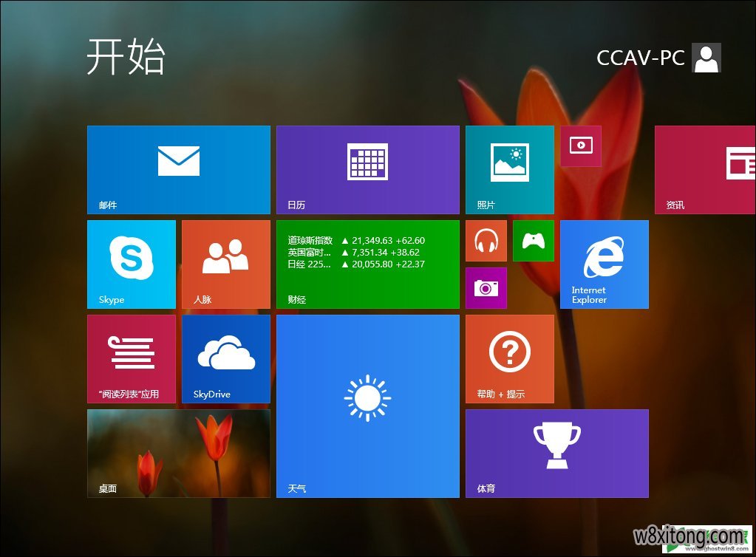Open the Weather (天气) tile
756x557 pixels.
pyautogui.click(x=367, y=406)
